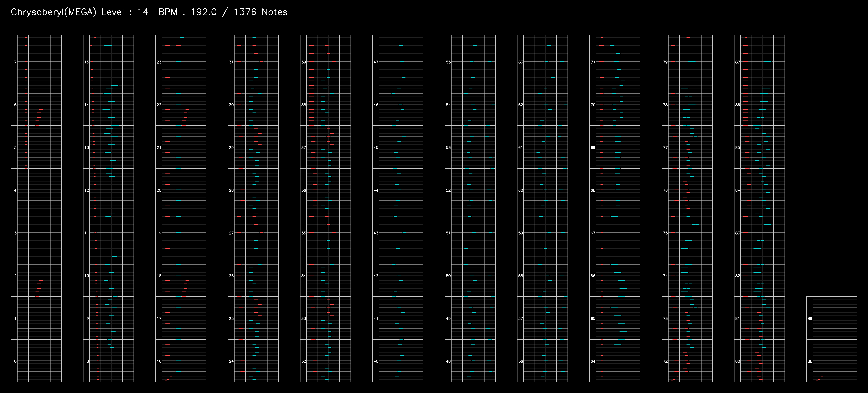The width and height of the screenshot is (868, 393).
Task: Jump to measure marker 87
Action: [738, 62]
